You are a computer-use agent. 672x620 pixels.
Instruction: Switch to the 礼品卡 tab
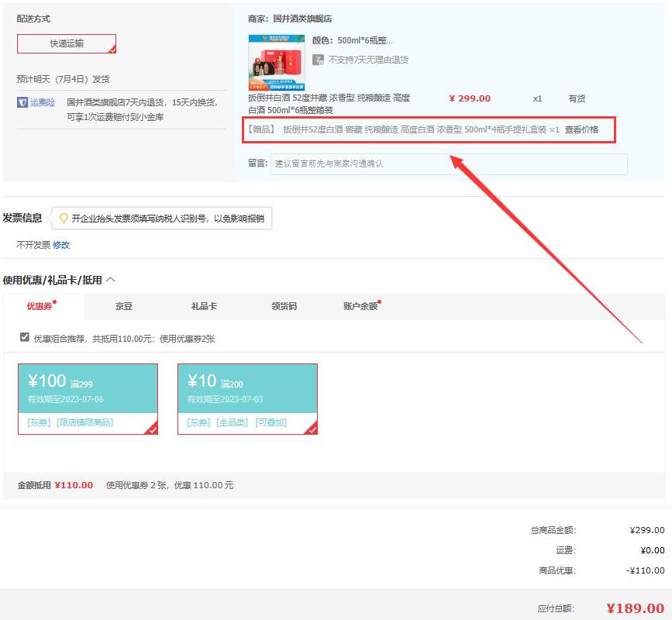pos(204,306)
